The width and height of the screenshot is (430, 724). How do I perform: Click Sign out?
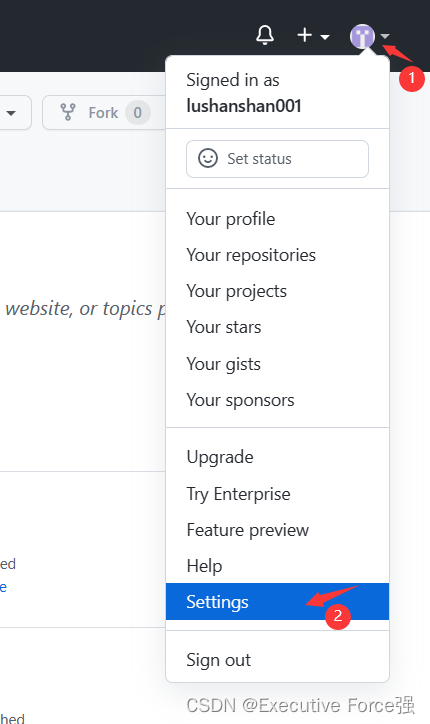[277, 660]
